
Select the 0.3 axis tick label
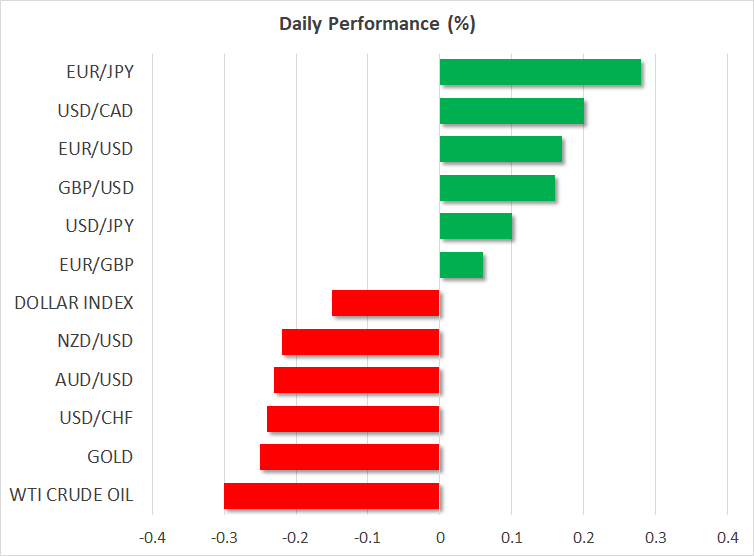coord(656,537)
